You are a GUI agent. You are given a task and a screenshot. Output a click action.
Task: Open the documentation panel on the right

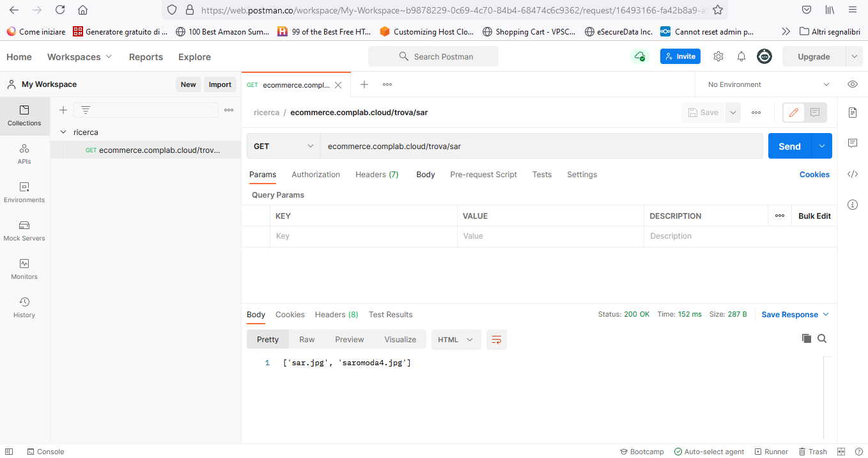(852, 113)
